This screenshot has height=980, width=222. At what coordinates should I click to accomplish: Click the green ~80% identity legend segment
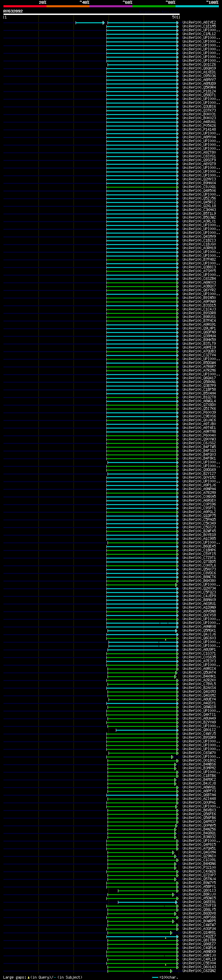154,6
